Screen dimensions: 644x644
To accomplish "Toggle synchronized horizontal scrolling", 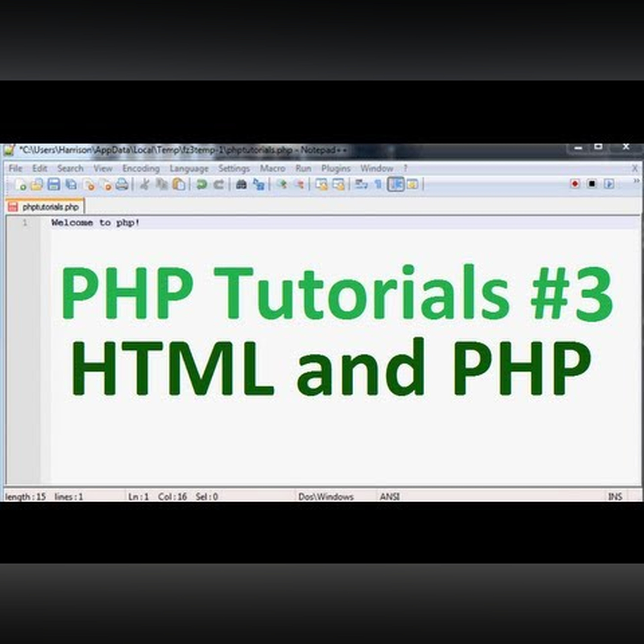I will [339, 184].
